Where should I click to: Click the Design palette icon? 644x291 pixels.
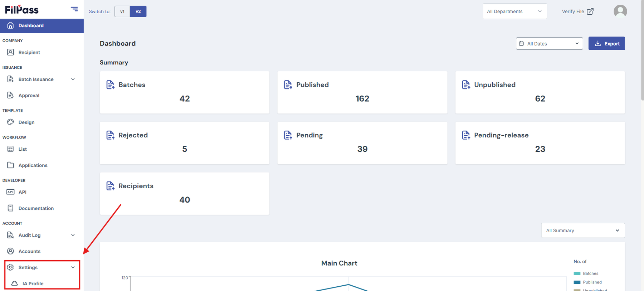tap(10, 122)
